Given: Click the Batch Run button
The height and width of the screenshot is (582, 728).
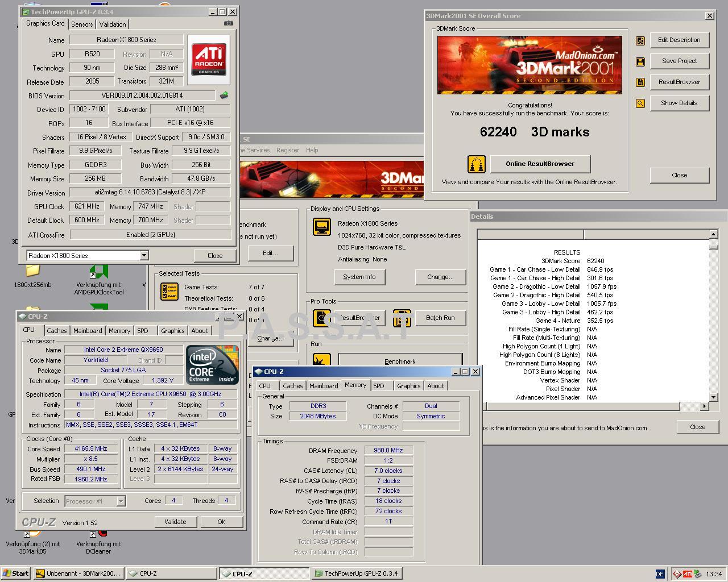Looking at the screenshot, I should 440,318.
